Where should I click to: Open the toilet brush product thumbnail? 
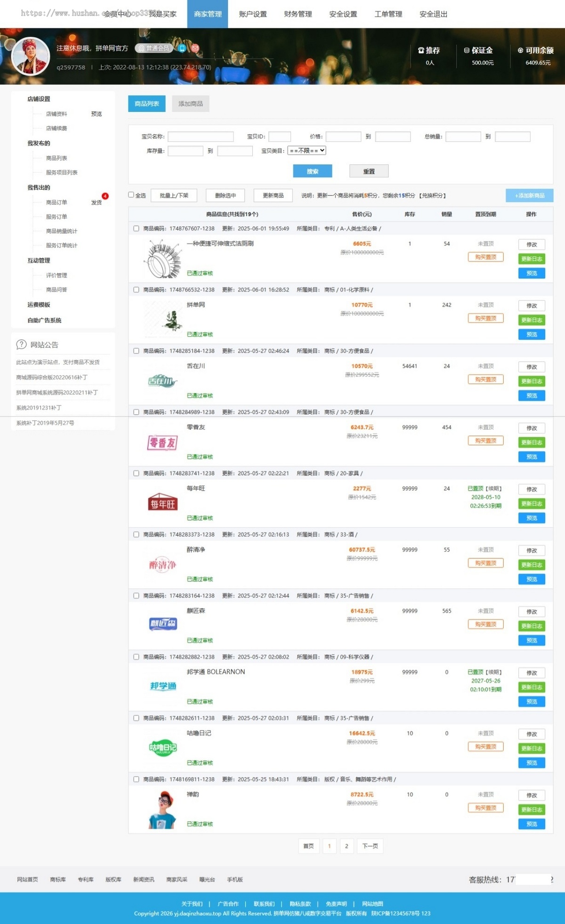(162, 258)
